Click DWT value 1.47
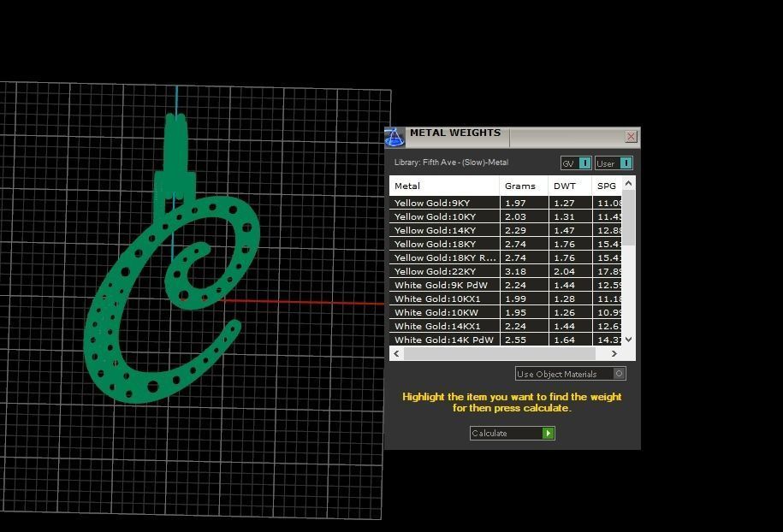The image size is (783, 532). pos(564,231)
